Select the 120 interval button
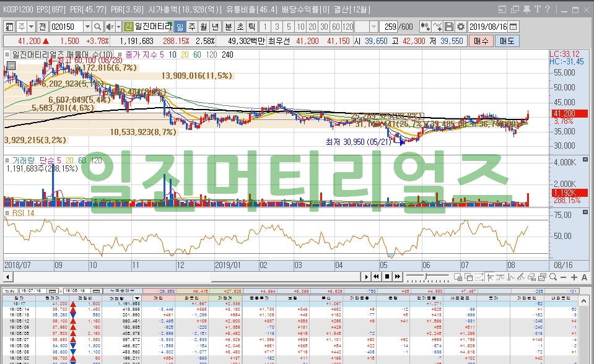The width and height of the screenshot is (594, 364). tap(347, 27)
